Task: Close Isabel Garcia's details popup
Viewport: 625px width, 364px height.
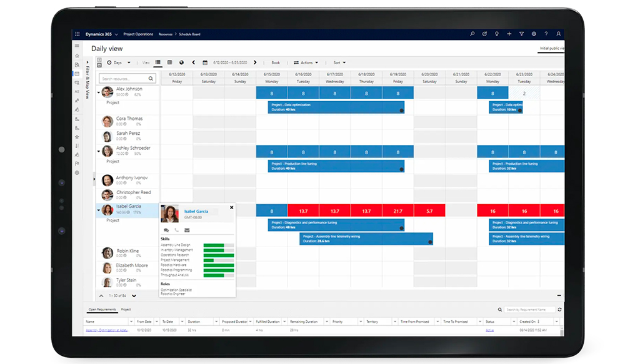Action: pyautogui.click(x=231, y=207)
